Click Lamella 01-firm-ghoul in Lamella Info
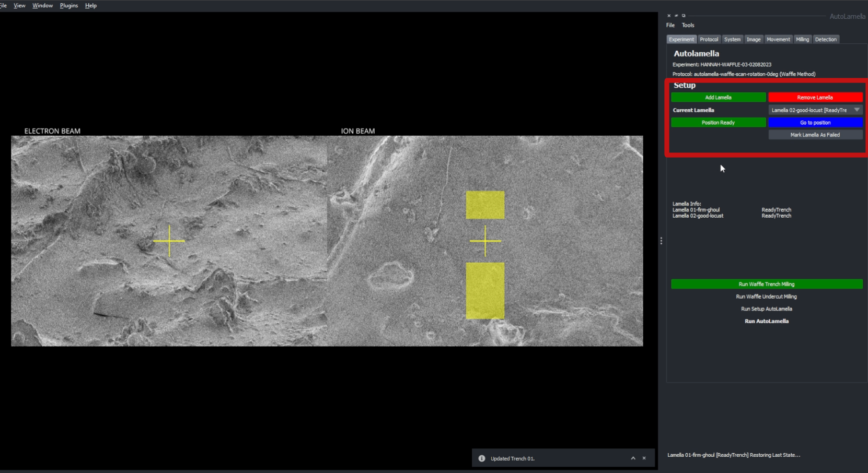Screen dimensions: 868x473 pyautogui.click(x=696, y=210)
